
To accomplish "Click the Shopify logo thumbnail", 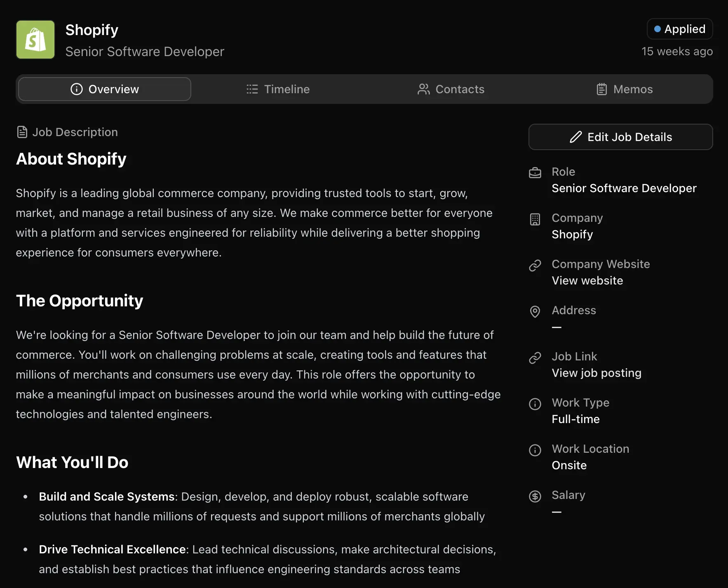I will [35, 40].
